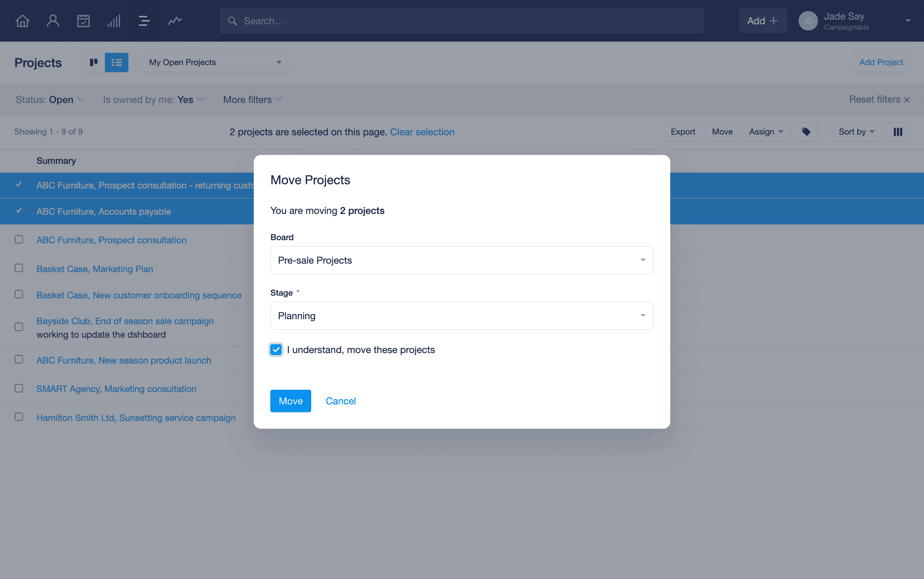This screenshot has height=579, width=924.
Task: Expand the Stage dropdown to change stage
Action: [462, 315]
